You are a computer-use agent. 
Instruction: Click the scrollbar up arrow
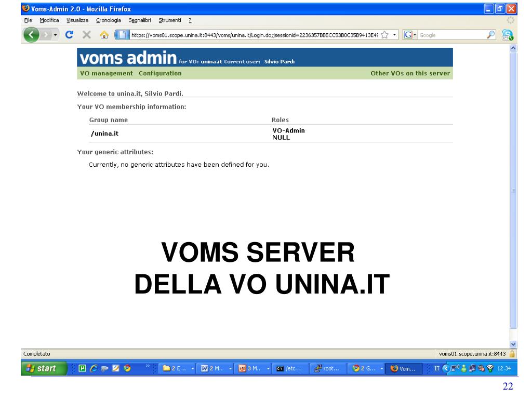click(513, 48)
